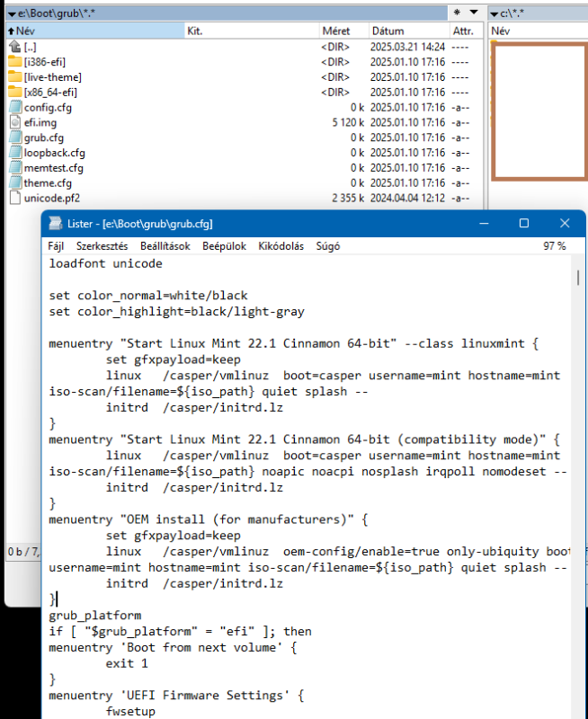
Task: Sort left panel by Méret column header
Action: [x=343, y=31]
